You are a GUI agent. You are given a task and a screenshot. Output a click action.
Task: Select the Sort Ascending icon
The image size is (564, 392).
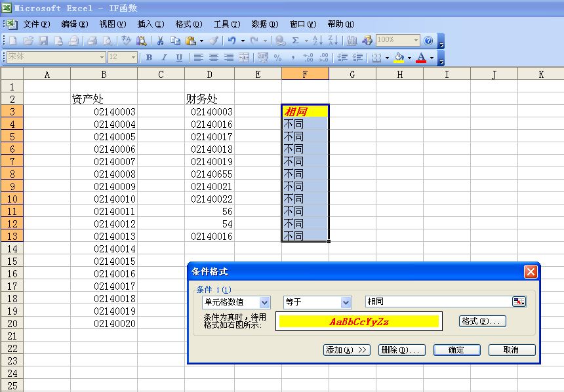point(317,41)
